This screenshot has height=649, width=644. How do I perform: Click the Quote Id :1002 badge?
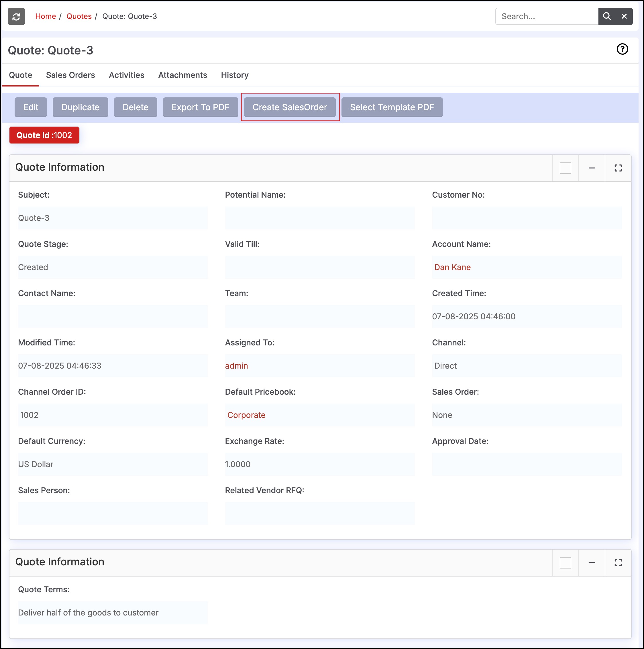click(44, 135)
